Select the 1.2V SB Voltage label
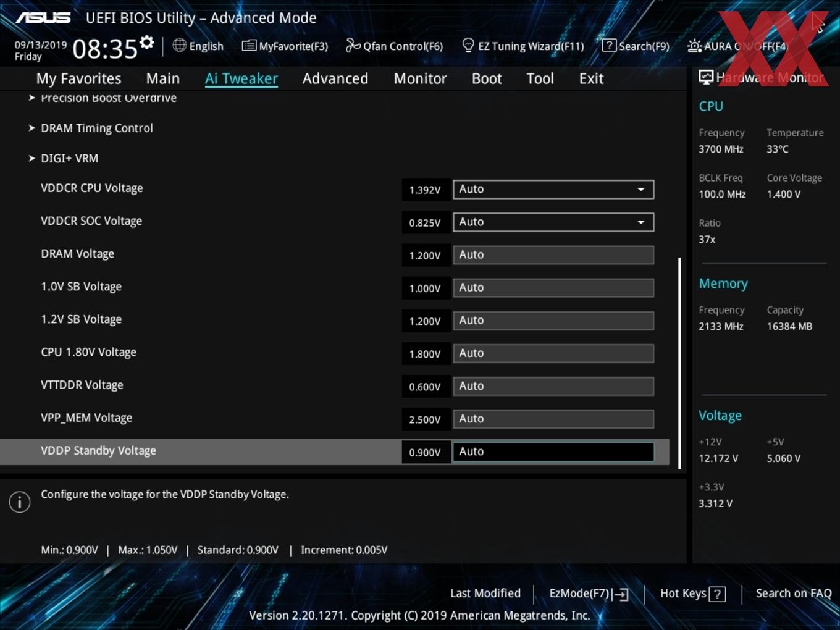840x630 pixels. 81,319
